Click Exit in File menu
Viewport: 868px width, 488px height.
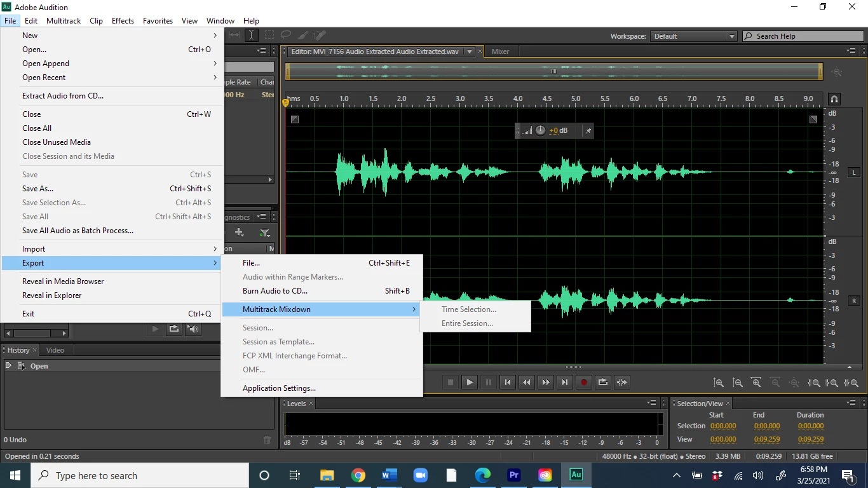click(x=112, y=313)
